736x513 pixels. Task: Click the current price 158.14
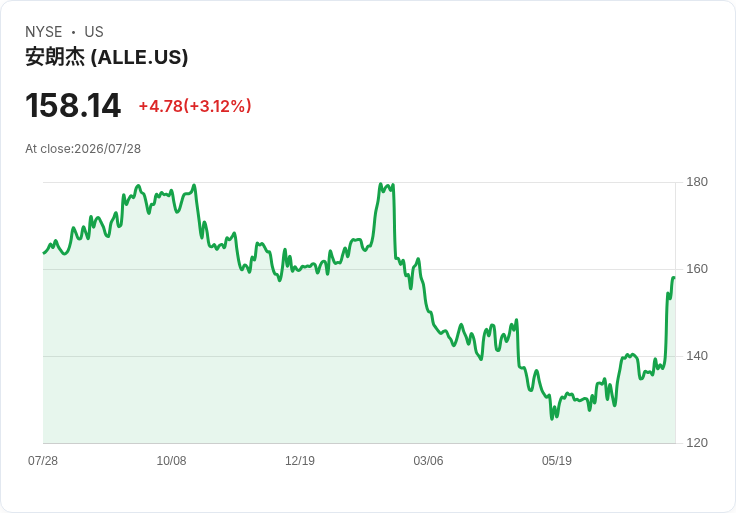tap(73, 105)
